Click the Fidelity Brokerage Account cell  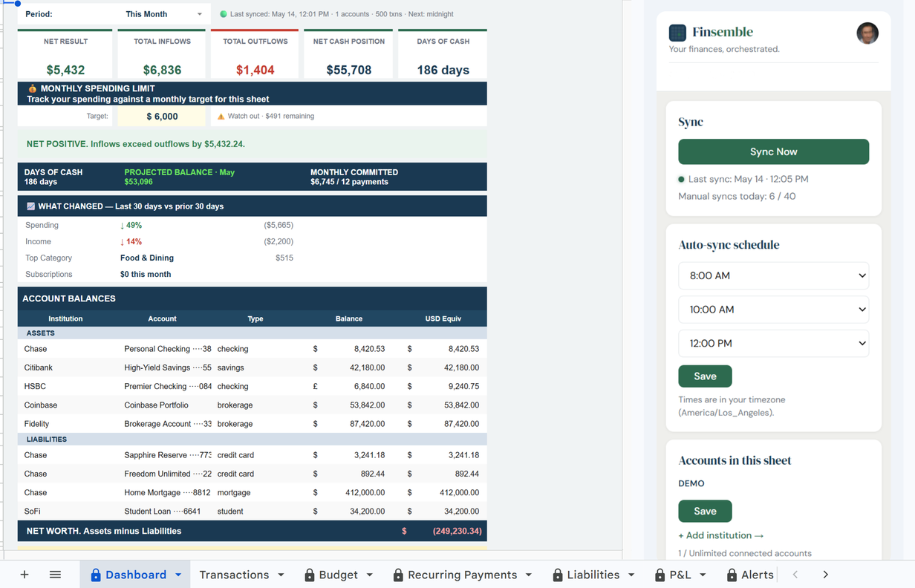point(168,424)
